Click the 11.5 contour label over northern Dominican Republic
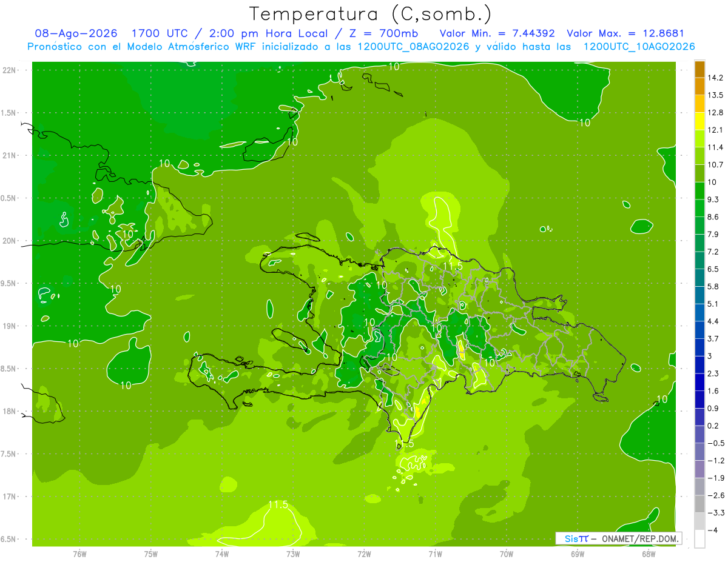The width and height of the screenshot is (728, 562). coord(453,266)
